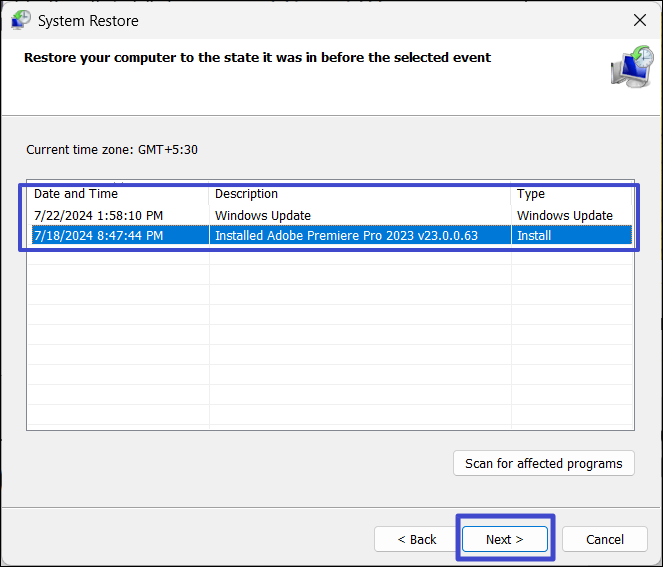Select the 7/22/2024 1:58:10 PM date cell
Screen dimensions: 663x567
[x=99, y=215]
